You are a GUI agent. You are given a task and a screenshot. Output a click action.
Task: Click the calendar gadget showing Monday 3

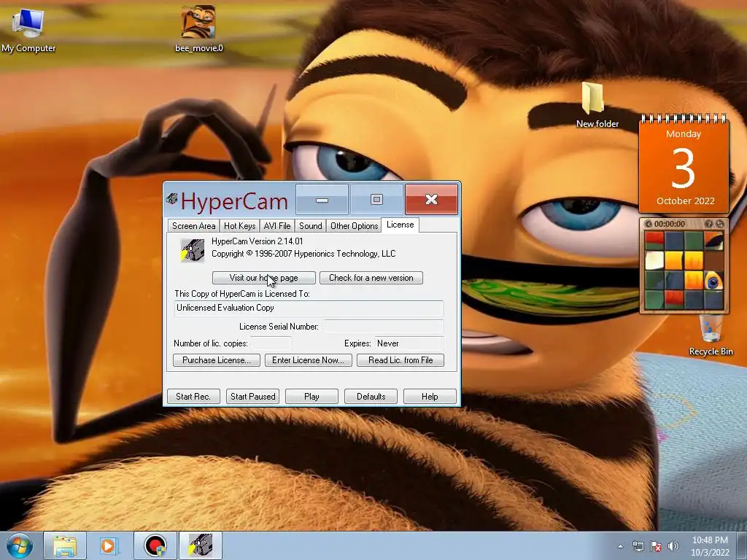pos(684,164)
